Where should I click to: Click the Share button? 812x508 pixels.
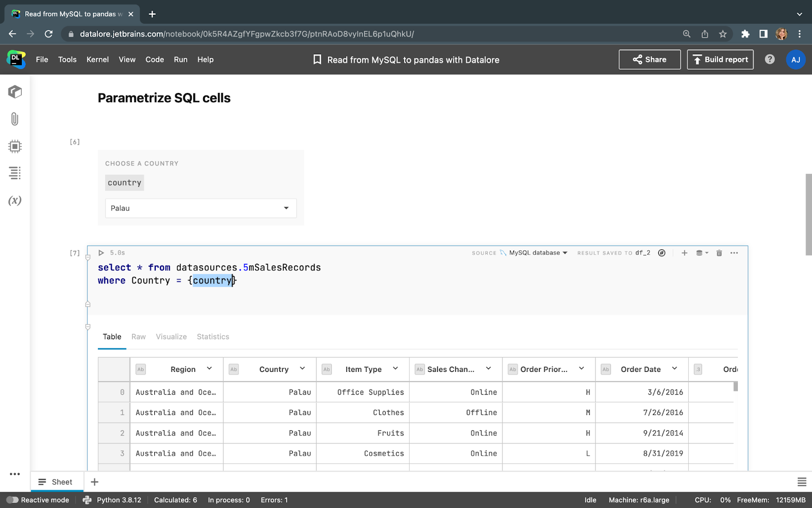click(650, 59)
